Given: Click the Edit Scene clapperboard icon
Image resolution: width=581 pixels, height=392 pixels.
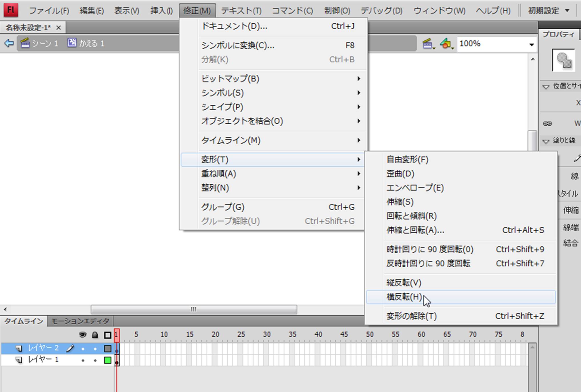Looking at the screenshot, I should pyautogui.click(x=428, y=44).
